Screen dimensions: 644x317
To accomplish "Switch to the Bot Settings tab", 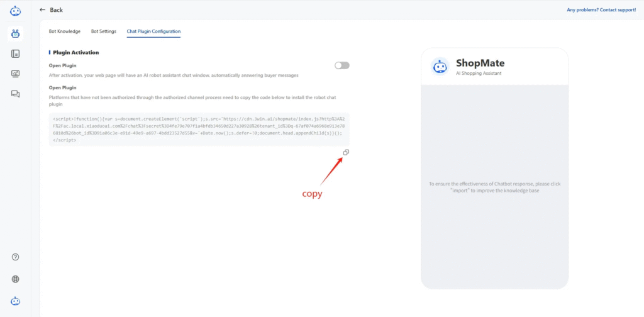I will tap(104, 31).
